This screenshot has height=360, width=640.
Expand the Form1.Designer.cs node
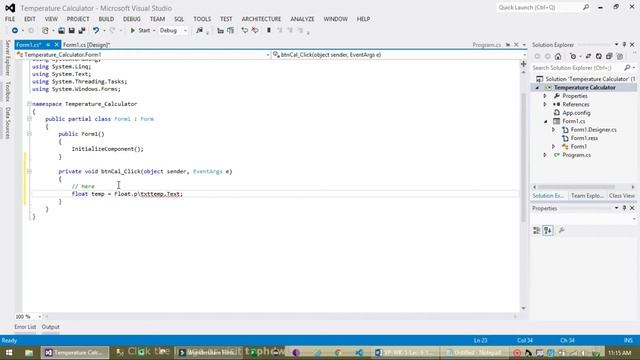pyautogui.click(x=553, y=130)
